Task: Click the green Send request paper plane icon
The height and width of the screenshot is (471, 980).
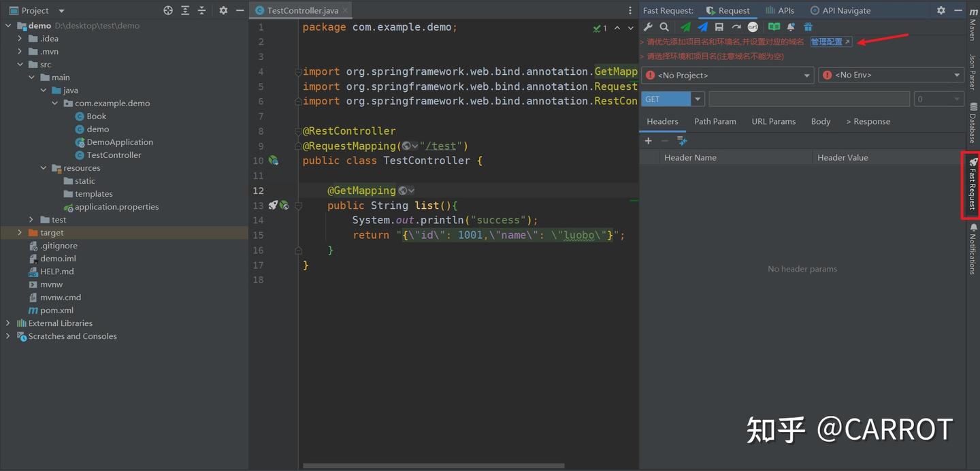Action: pyautogui.click(x=685, y=27)
